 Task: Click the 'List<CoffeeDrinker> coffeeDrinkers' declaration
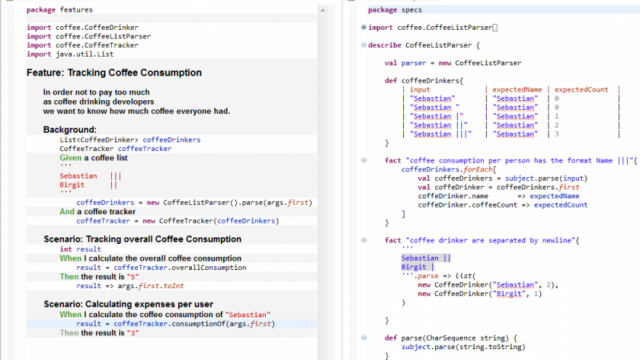[130, 140]
